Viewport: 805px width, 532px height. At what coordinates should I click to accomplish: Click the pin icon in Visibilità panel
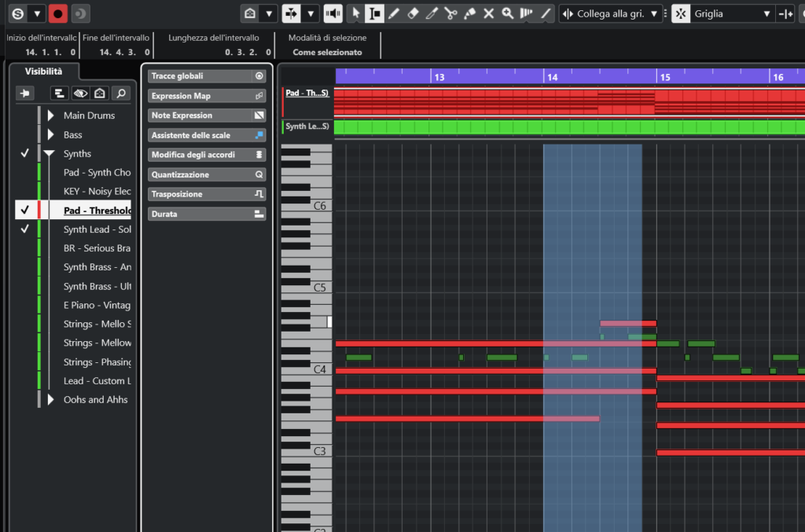tap(24, 94)
